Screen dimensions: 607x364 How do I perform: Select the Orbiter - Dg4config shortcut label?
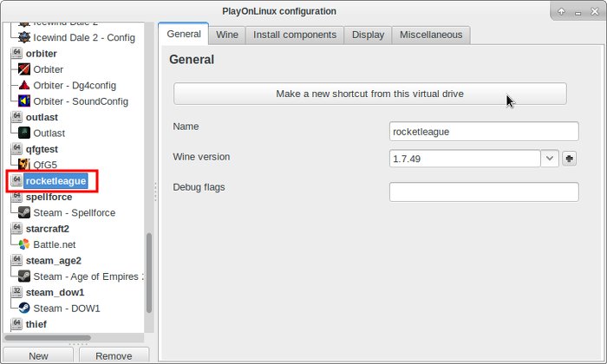(75, 85)
